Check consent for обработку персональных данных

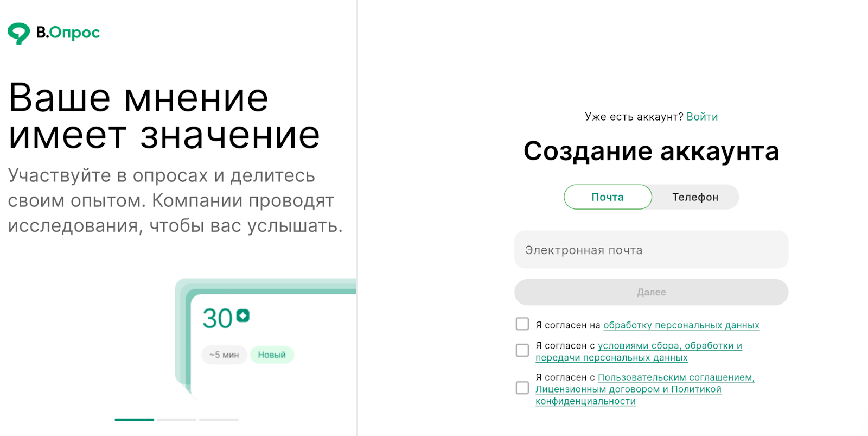click(522, 324)
